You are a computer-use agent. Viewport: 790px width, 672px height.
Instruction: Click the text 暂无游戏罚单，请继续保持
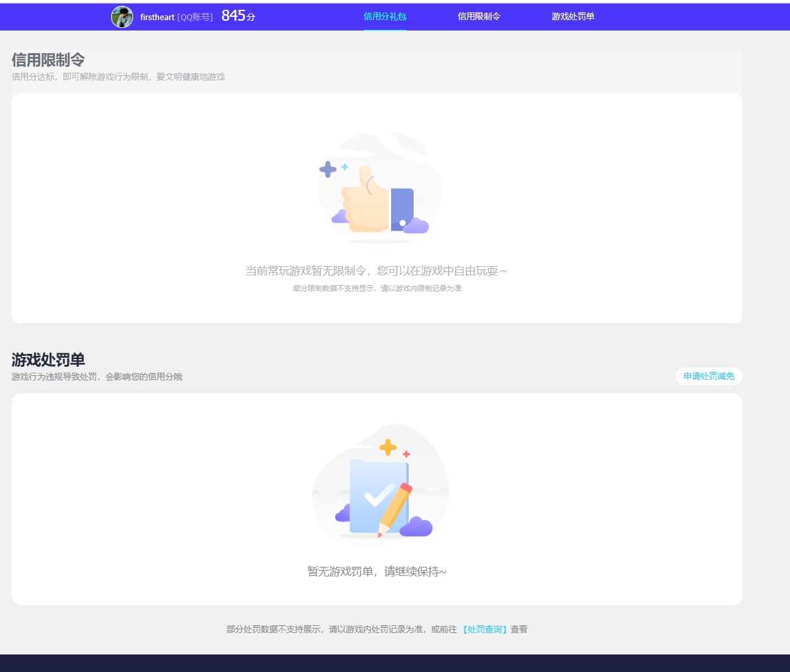(377, 571)
